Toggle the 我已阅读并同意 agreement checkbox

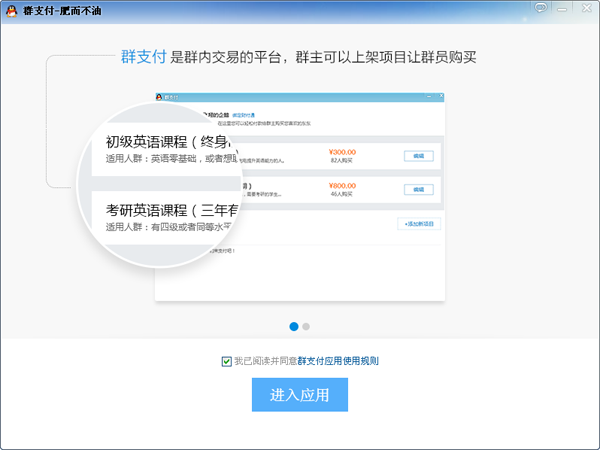click(x=227, y=360)
